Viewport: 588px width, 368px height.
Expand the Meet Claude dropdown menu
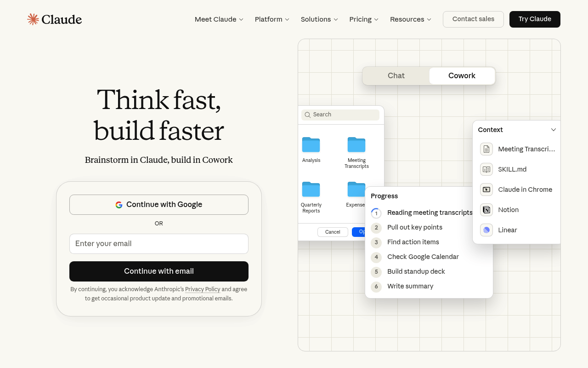tap(219, 19)
